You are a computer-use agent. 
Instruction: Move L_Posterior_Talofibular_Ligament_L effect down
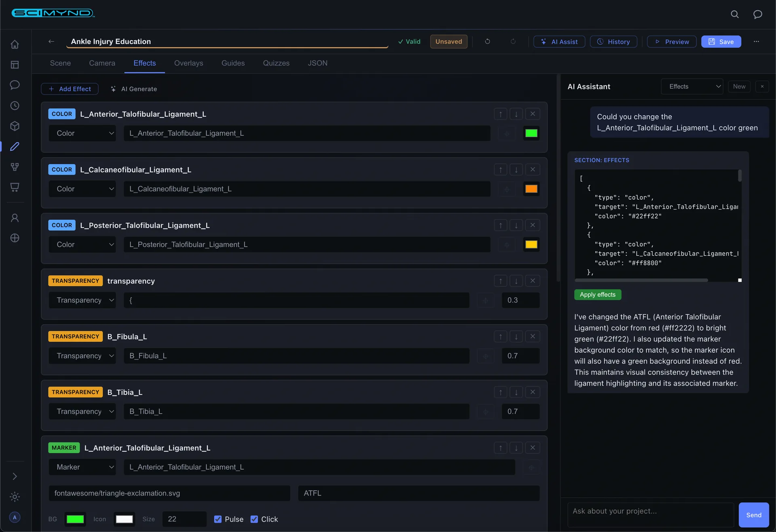pyautogui.click(x=516, y=225)
